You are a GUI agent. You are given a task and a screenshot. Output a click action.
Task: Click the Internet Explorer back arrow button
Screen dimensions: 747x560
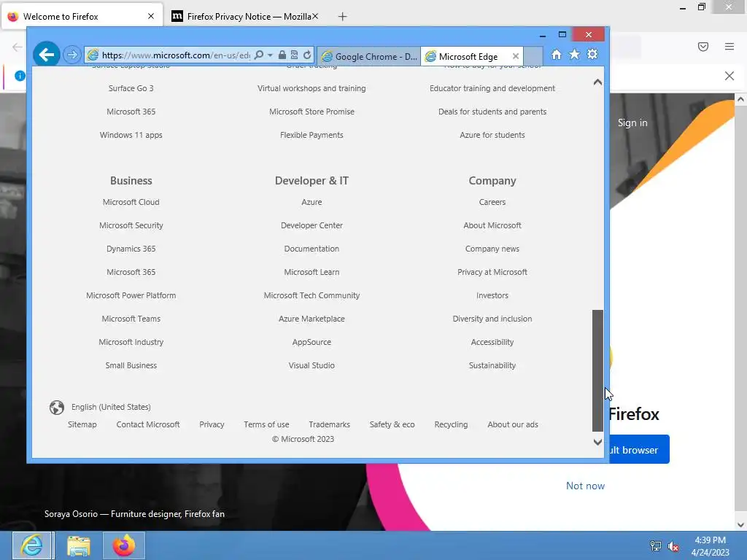click(46, 55)
